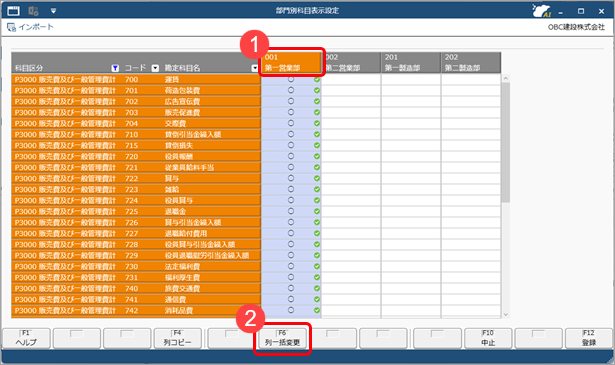615x365 pixels.
Task: Click green check icon in row 700 運賃
Action: [x=317, y=80]
